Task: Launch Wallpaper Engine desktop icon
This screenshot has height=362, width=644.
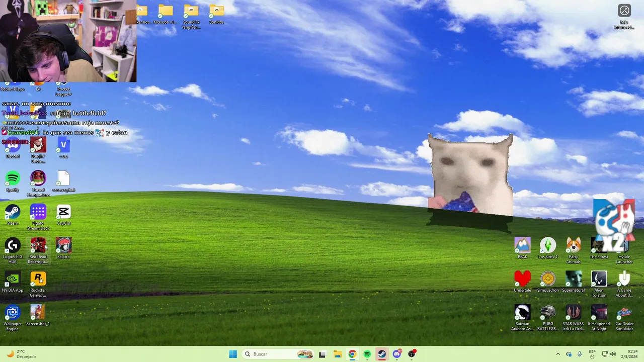Action: [x=13, y=318]
